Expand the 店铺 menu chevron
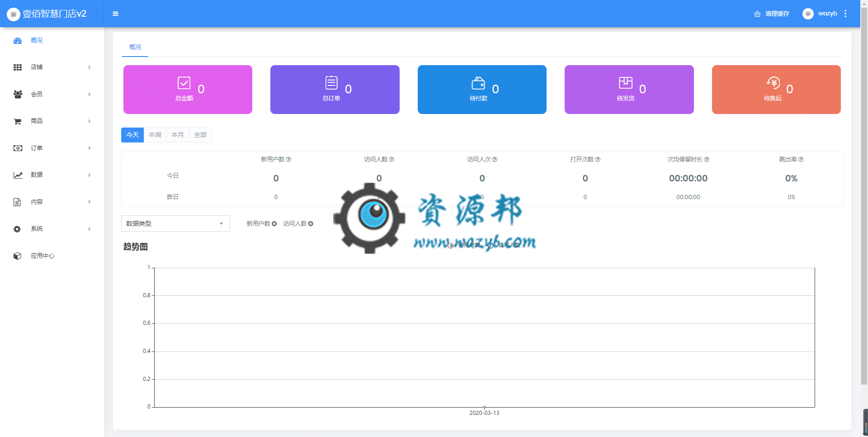This screenshot has height=437, width=868. [x=89, y=67]
